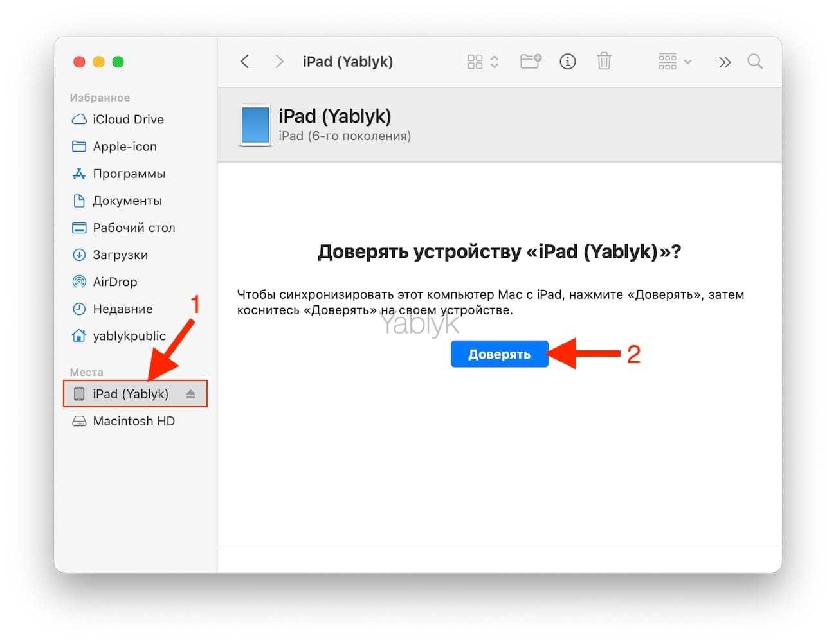The image size is (836, 644).
Task: Click the Trash toolbar icon
Action: click(x=604, y=62)
